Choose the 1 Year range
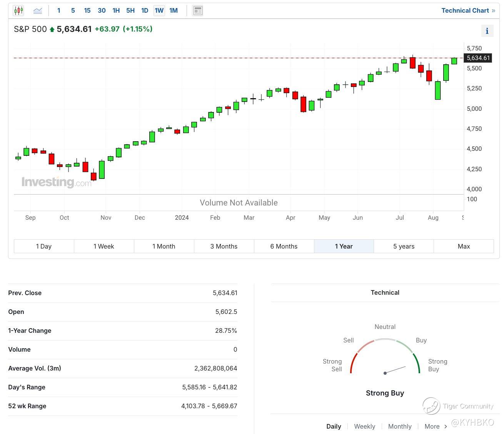The image size is (504, 434). click(344, 246)
